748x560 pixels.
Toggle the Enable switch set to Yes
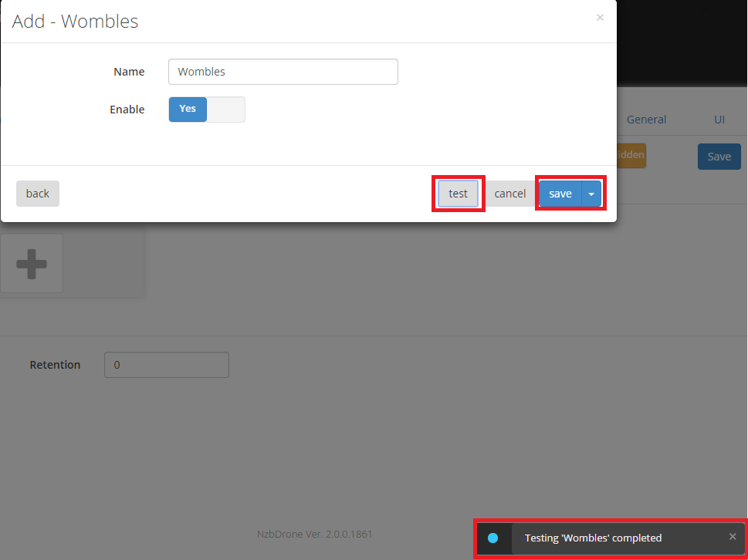206,110
